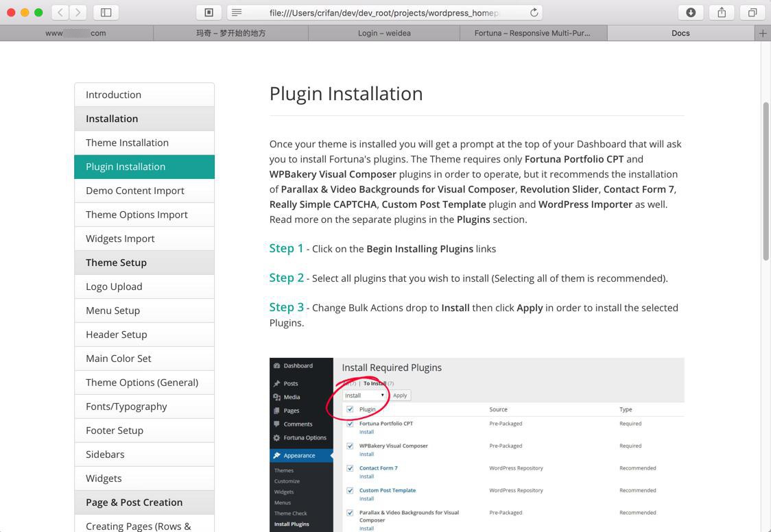Click the page vertical scrollbar
Viewport: 771px width, 532px height.
pos(766,181)
